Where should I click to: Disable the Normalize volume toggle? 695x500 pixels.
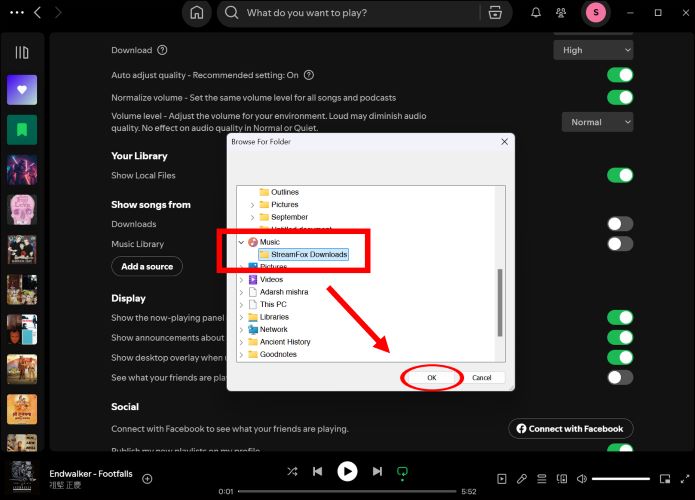[620, 97]
